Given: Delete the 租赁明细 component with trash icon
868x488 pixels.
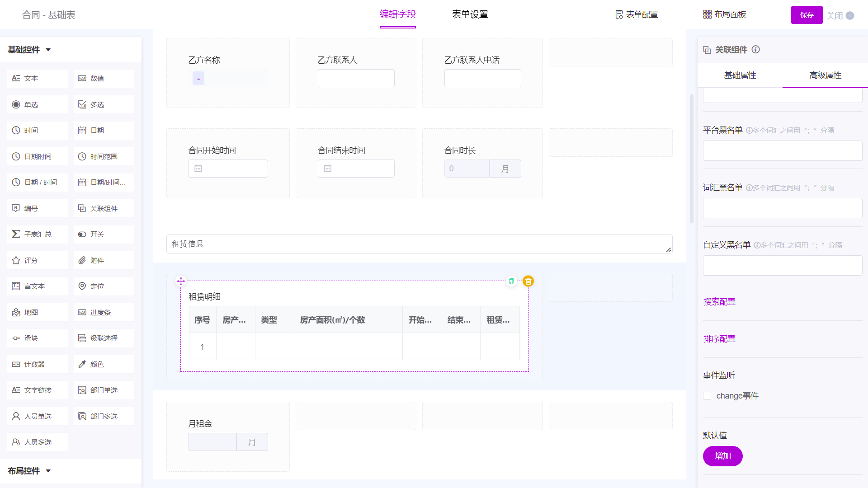Looking at the screenshot, I should [x=528, y=281].
